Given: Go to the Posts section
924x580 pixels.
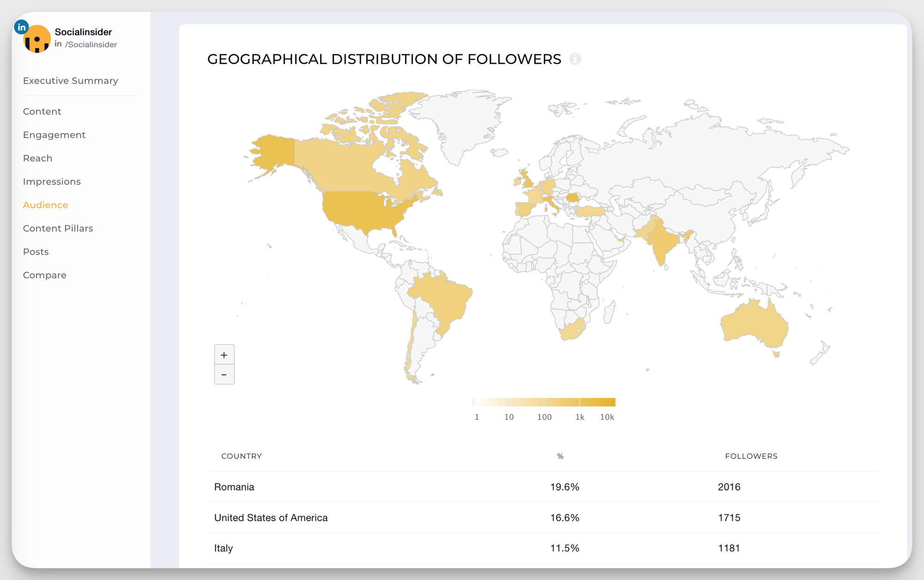Looking at the screenshot, I should click(36, 252).
